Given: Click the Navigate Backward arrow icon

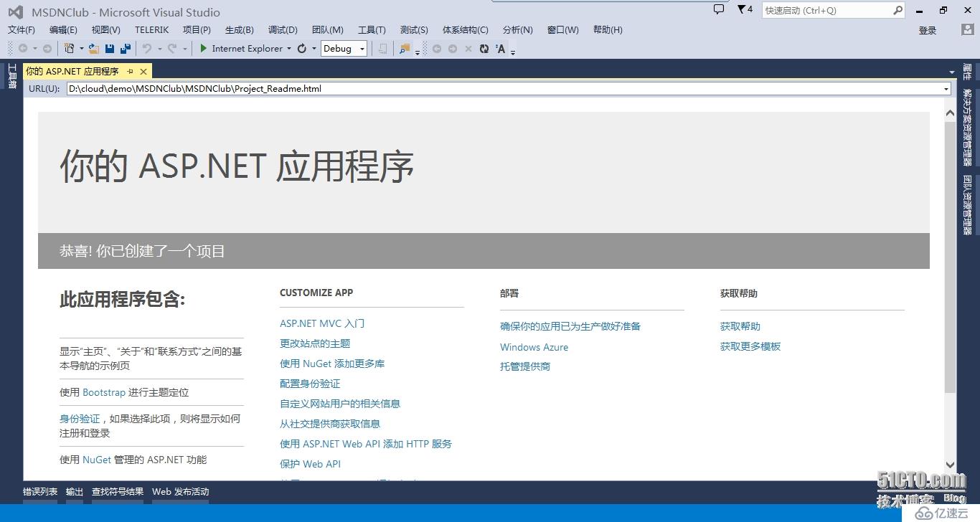Looking at the screenshot, I should point(23,49).
